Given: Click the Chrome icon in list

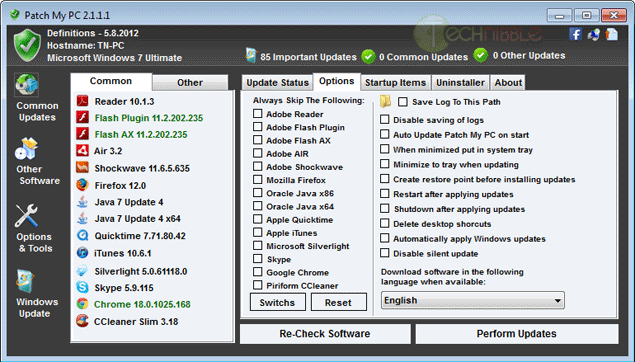Looking at the screenshot, I should tap(83, 304).
